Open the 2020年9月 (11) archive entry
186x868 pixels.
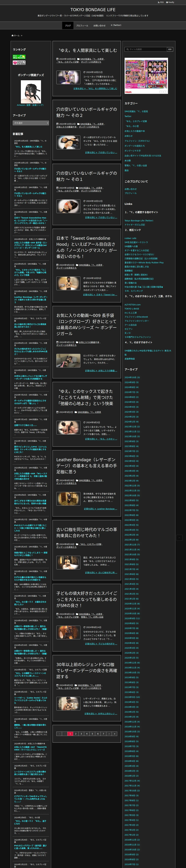(x=132, y=618)
